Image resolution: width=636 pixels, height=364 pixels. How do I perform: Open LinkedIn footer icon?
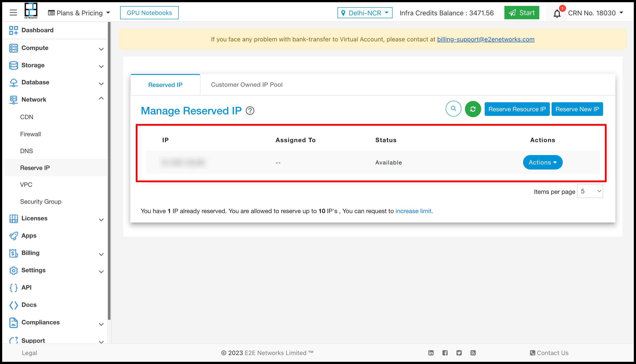point(431,353)
